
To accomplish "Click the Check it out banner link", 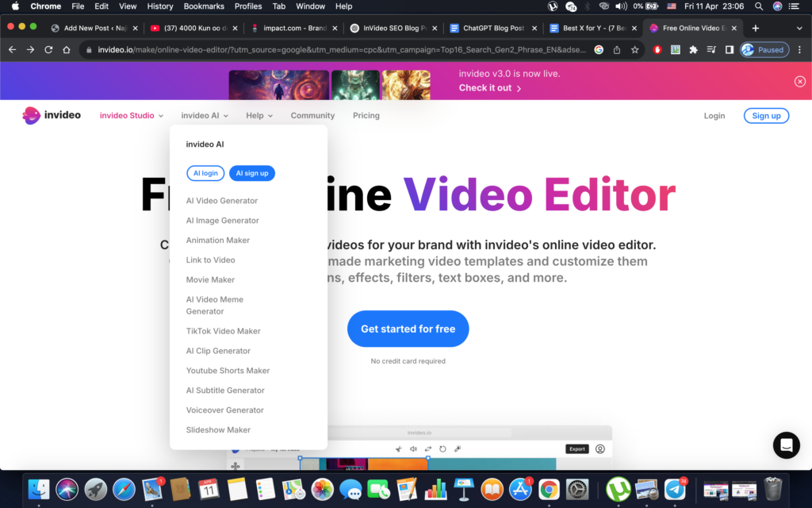I will [486, 87].
